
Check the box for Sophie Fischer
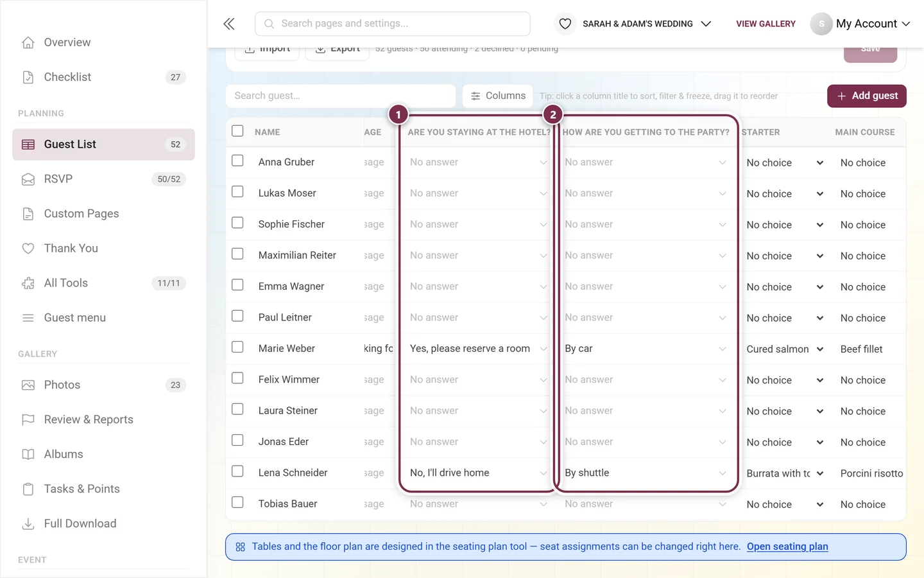237,223
